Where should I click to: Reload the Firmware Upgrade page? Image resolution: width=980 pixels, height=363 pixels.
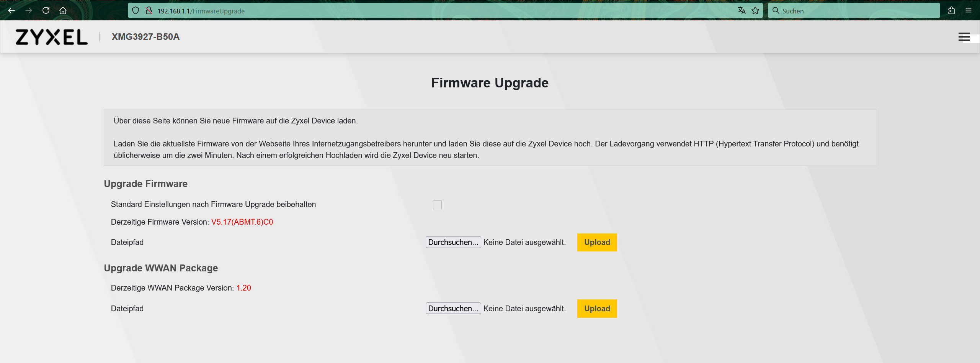pyautogui.click(x=46, y=11)
